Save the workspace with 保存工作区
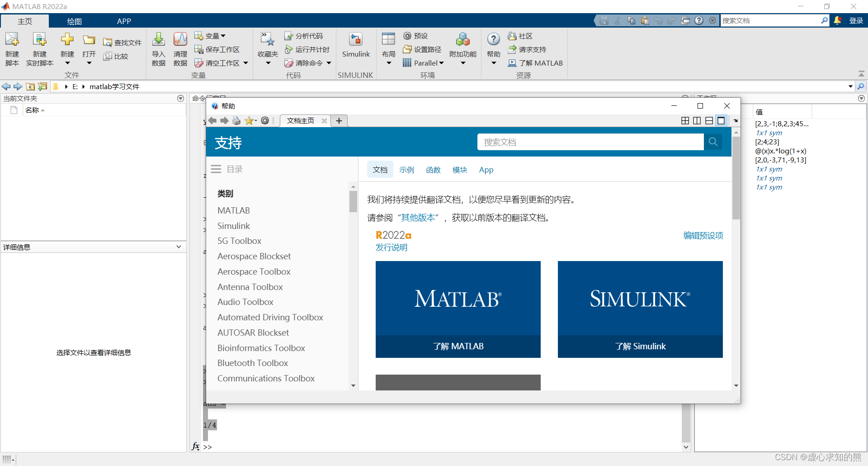 pyautogui.click(x=217, y=49)
